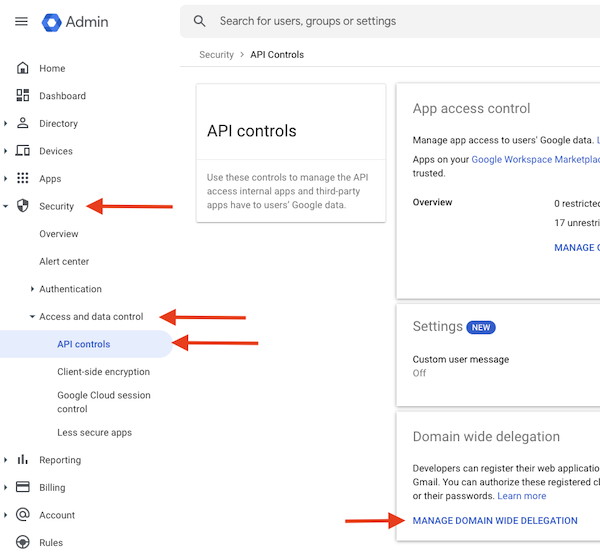Click Security in the breadcrumb
The height and width of the screenshot is (555, 600).
click(x=216, y=55)
